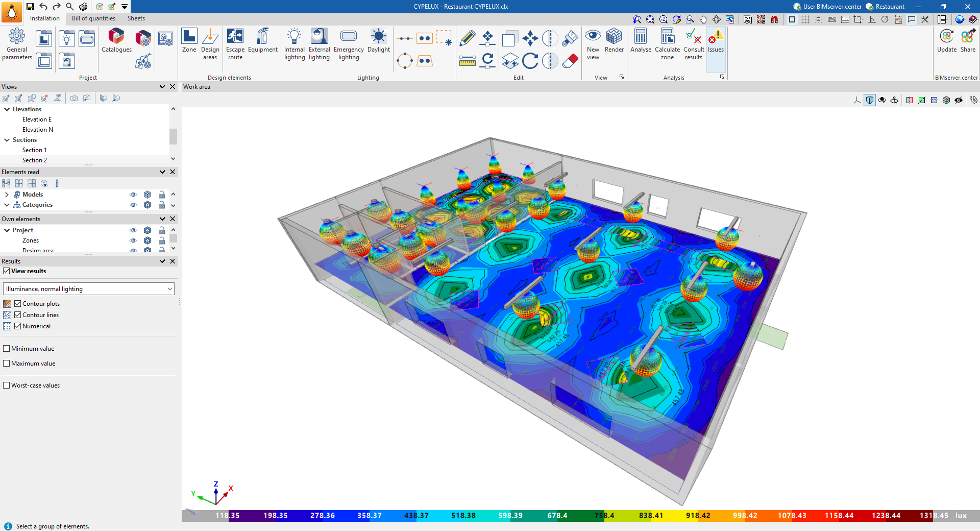
Task: Click Calculate zone
Action: click(x=667, y=44)
